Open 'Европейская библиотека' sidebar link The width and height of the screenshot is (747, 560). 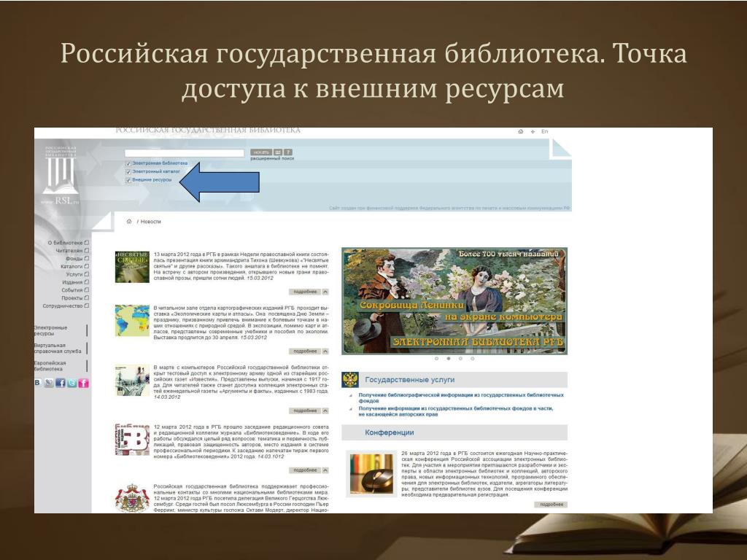pyautogui.click(x=49, y=366)
